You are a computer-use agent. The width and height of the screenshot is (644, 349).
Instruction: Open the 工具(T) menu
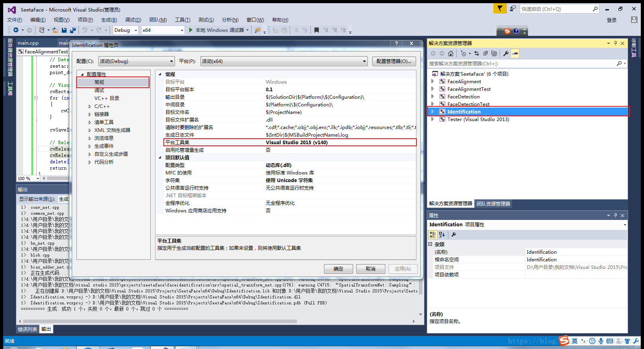point(183,20)
